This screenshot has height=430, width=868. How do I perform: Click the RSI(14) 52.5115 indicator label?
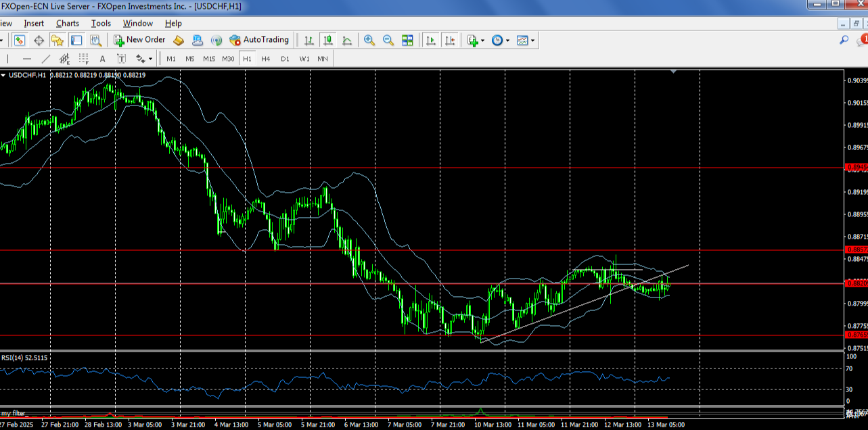[x=26, y=358]
